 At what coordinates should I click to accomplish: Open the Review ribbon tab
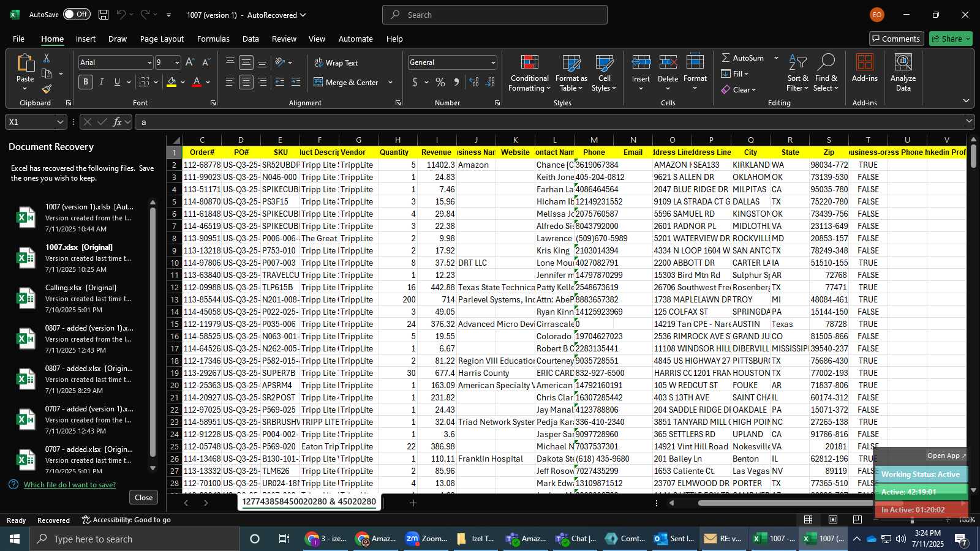point(284,39)
